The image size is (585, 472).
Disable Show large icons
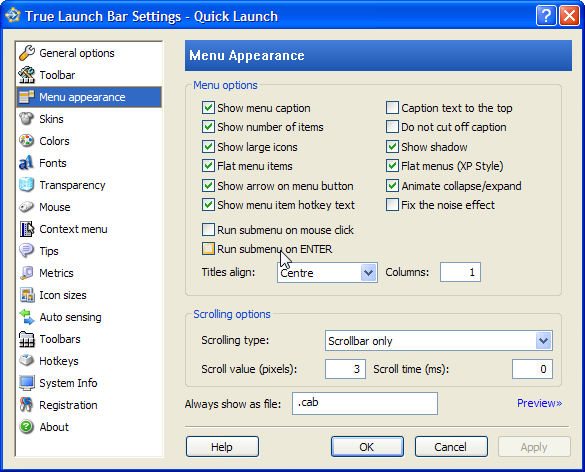pos(208,147)
